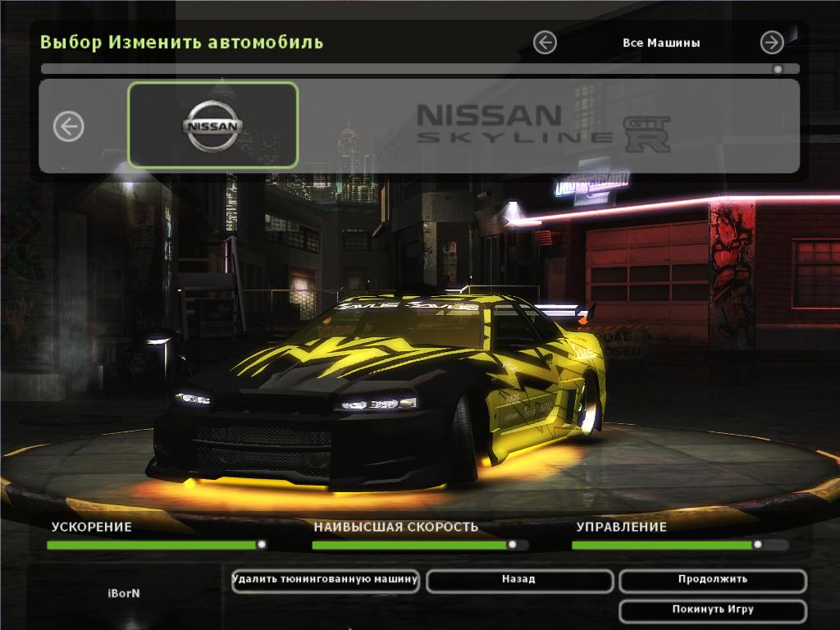Click the Управление stat bar
Image resolution: width=840 pixels, height=630 pixels.
coord(680,545)
